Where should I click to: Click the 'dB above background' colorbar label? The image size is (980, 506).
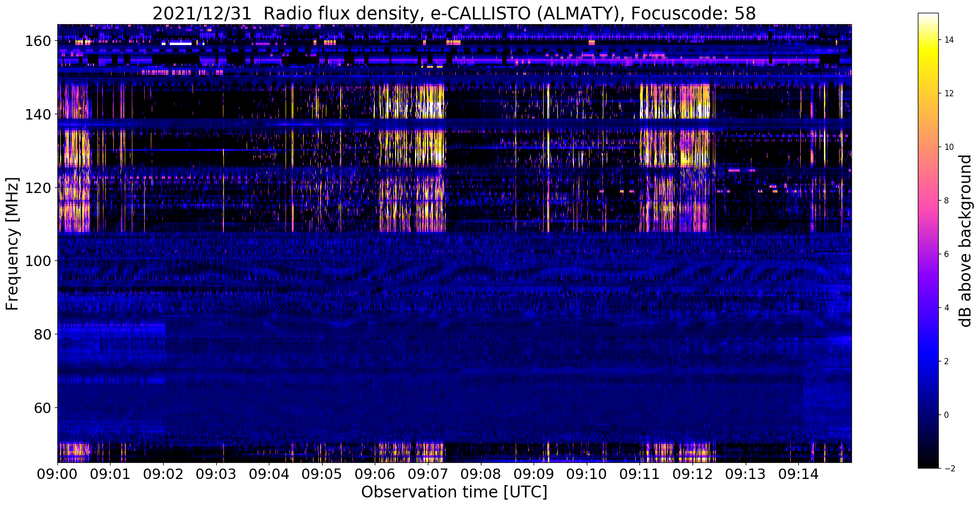pyautogui.click(x=965, y=241)
